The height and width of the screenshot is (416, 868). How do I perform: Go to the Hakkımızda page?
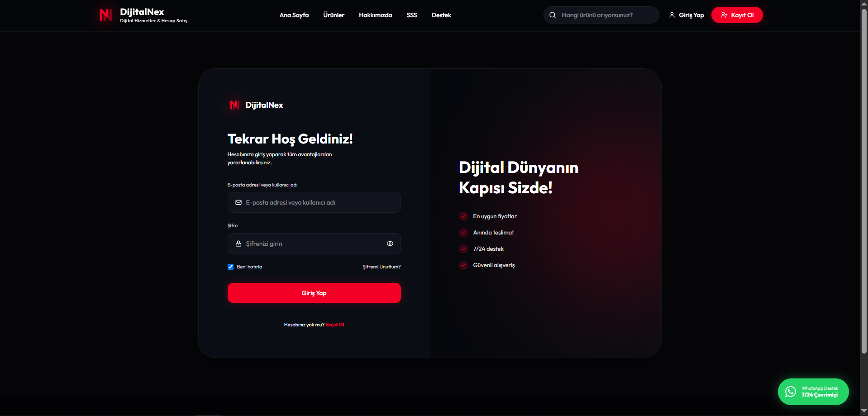coord(376,15)
